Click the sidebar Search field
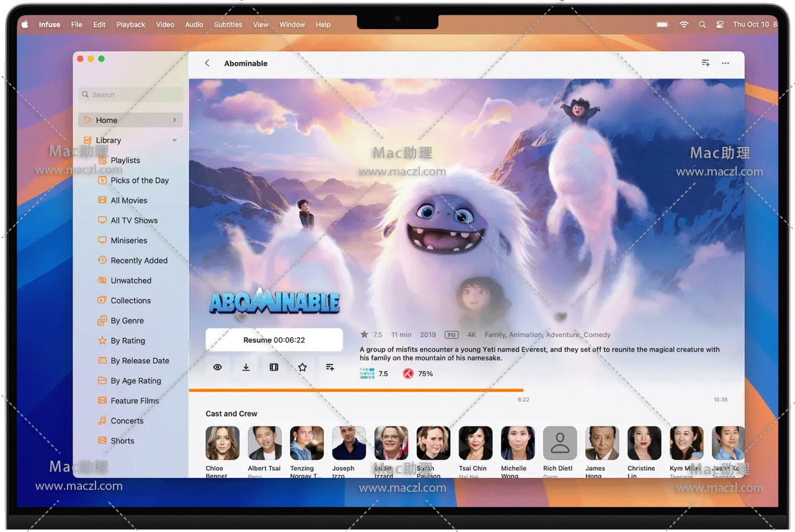 tap(131, 95)
